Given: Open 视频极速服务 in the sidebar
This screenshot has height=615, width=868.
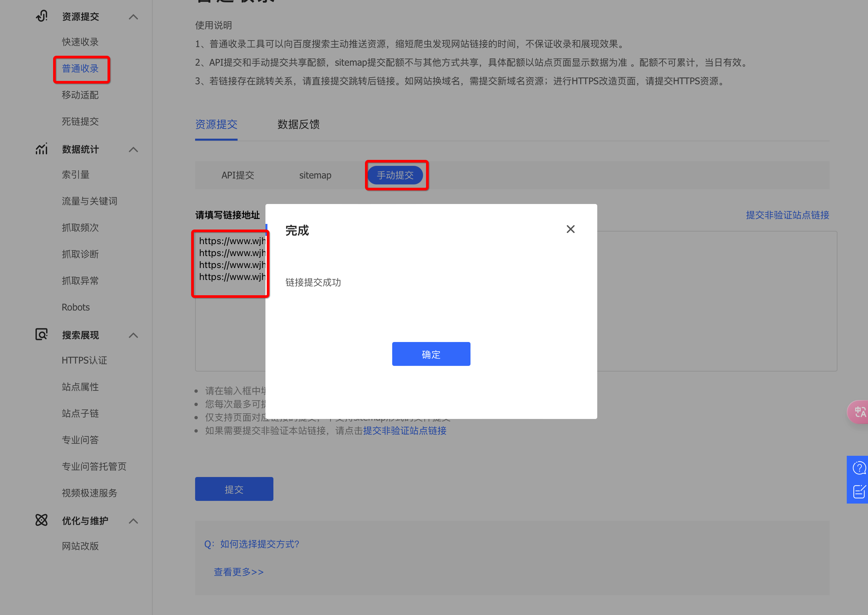Looking at the screenshot, I should 89,493.
